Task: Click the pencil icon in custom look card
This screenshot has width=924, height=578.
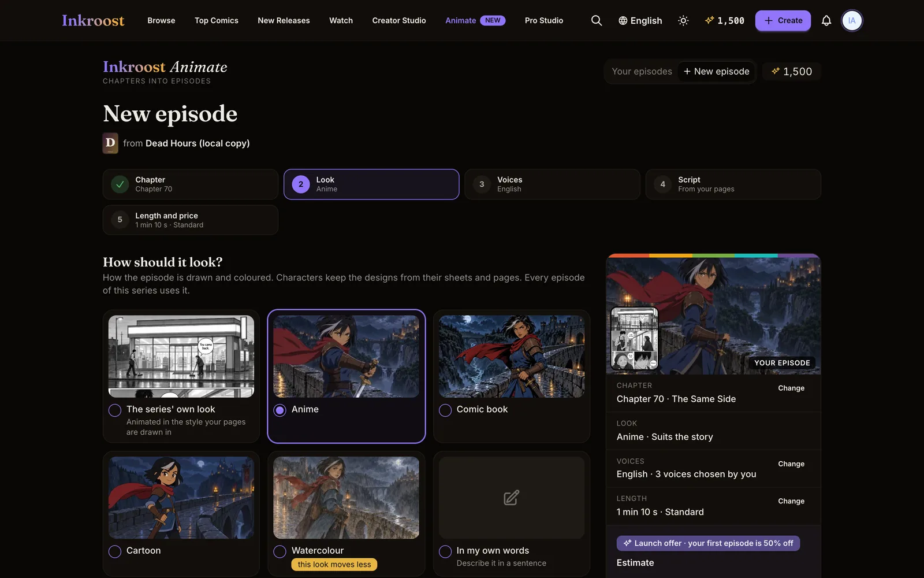Action: 511,498
